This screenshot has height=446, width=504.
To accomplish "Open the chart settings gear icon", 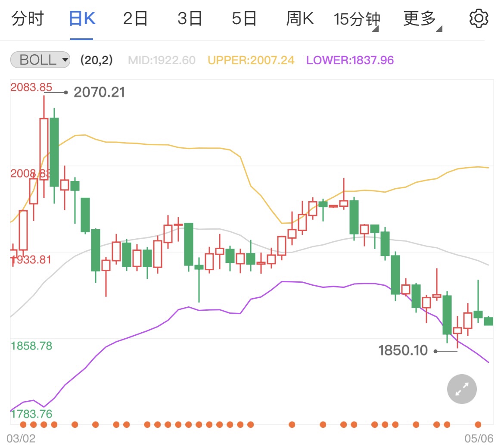I will (x=479, y=19).
